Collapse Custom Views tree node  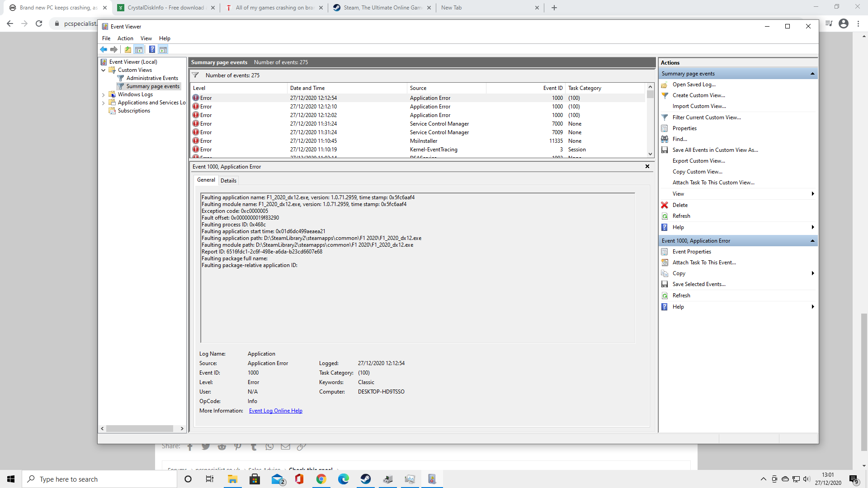[104, 70]
